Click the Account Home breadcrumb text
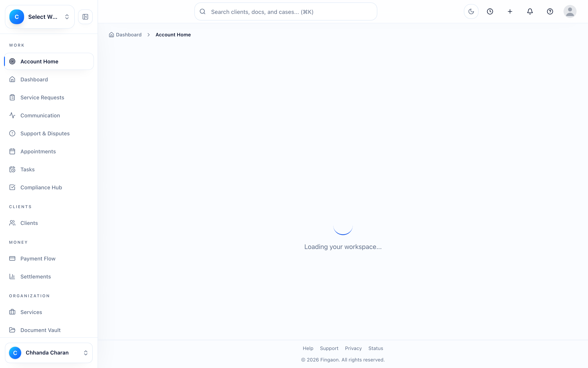The width and height of the screenshot is (588, 368). [x=173, y=35]
